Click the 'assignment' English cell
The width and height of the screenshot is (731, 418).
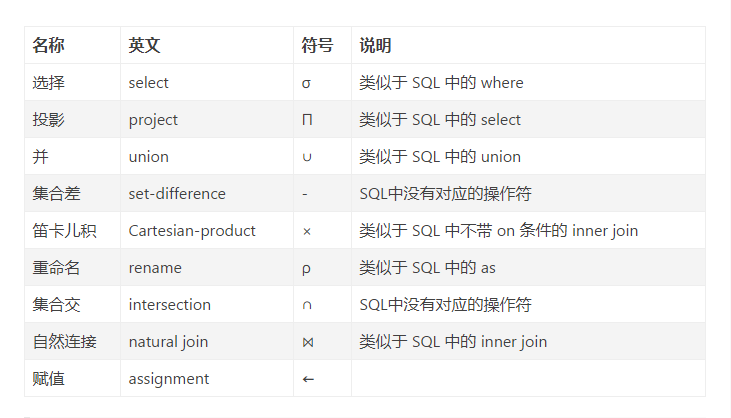(169, 379)
